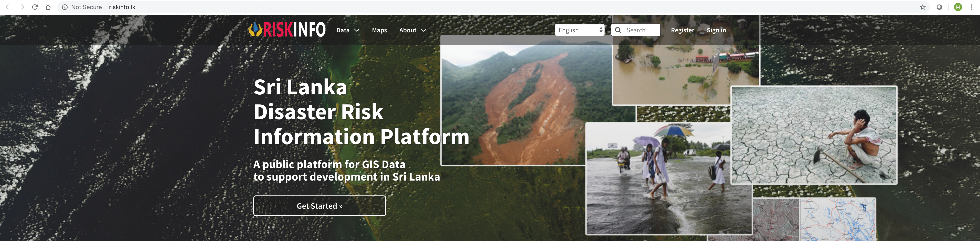
Task: Click the magnifier icon in Search box
Action: point(618,30)
